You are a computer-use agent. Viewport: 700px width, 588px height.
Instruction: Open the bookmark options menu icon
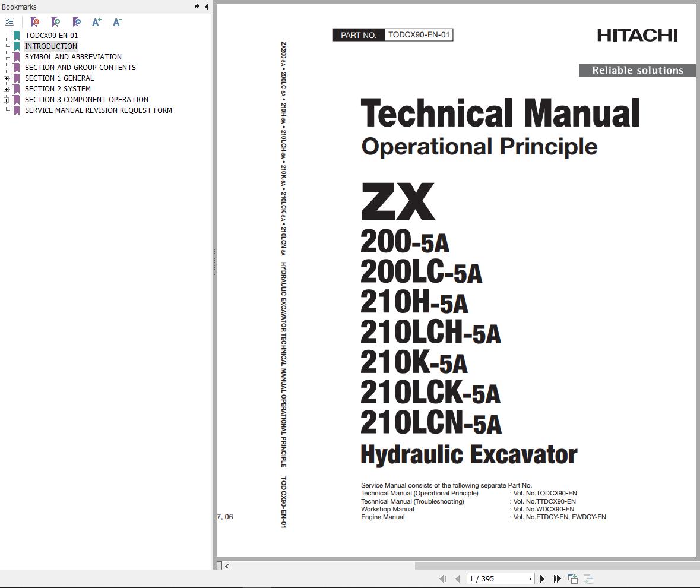(9, 21)
